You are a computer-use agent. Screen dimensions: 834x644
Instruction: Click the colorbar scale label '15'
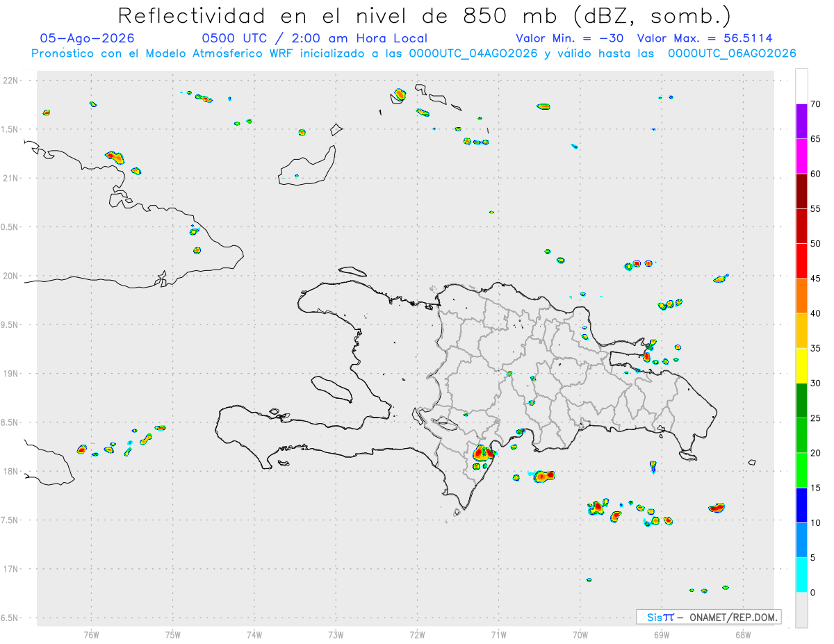pos(816,488)
